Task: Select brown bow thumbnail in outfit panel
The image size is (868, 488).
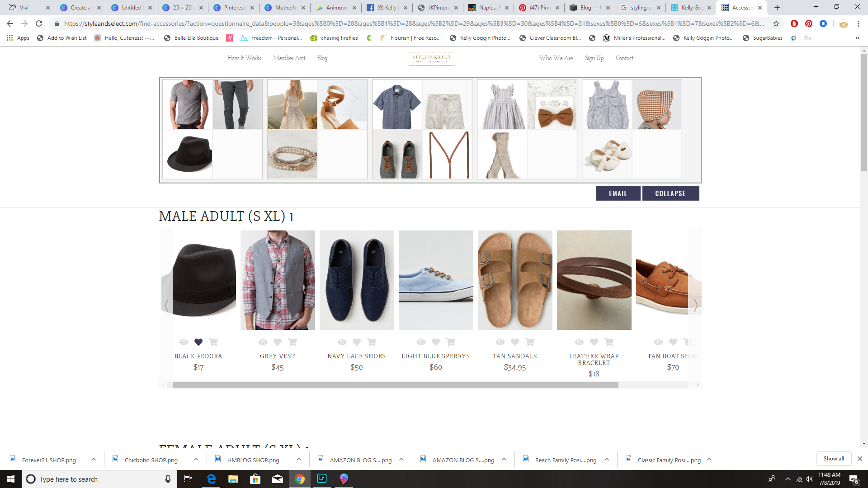Action: tap(552, 104)
